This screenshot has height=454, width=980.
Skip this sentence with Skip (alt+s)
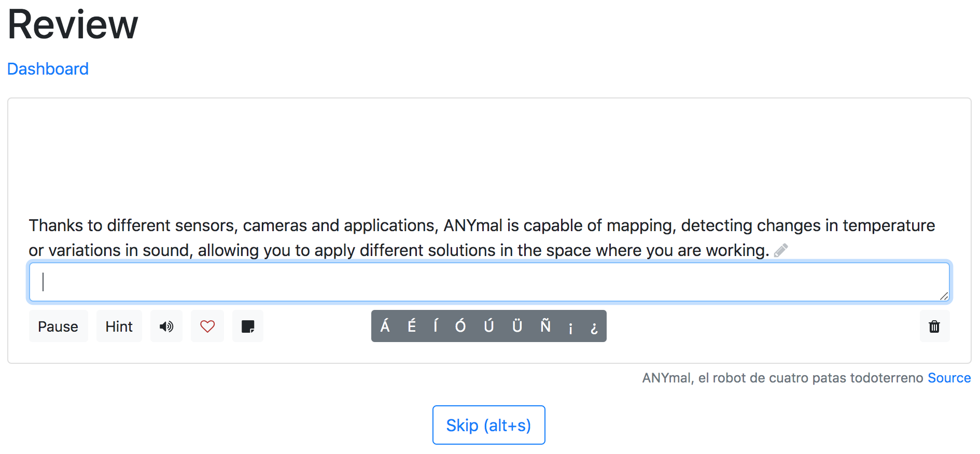[x=488, y=425]
